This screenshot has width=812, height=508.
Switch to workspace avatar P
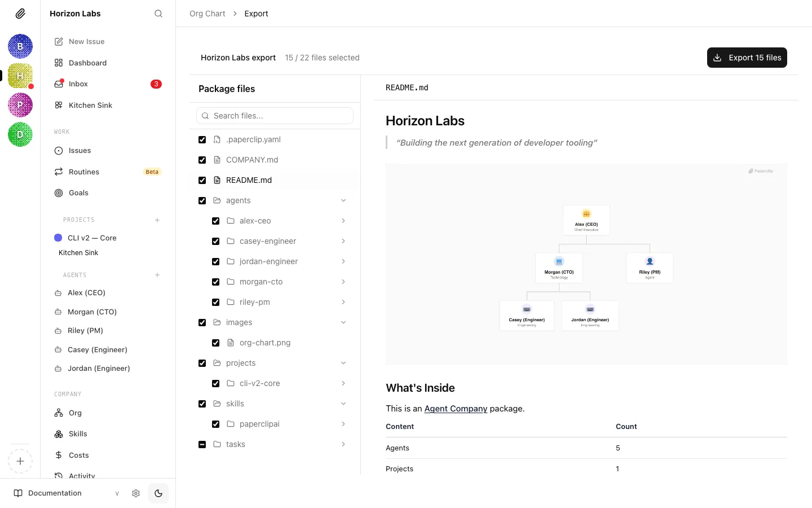(20, 105)
